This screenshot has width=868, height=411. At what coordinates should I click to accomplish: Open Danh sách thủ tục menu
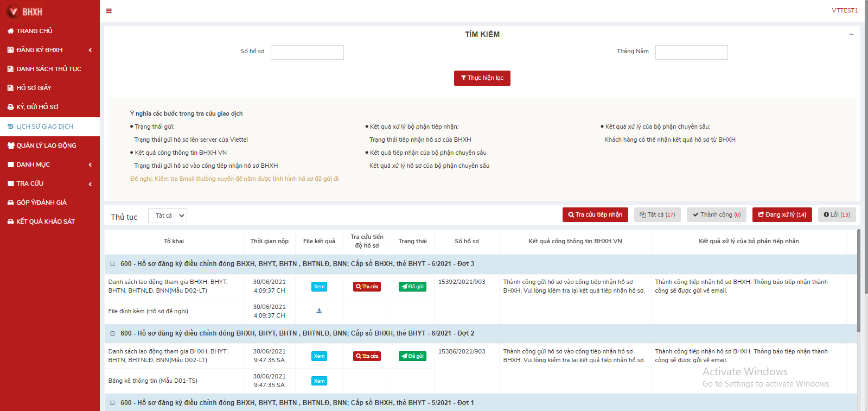pyautogui.click(x=50, y=69)
